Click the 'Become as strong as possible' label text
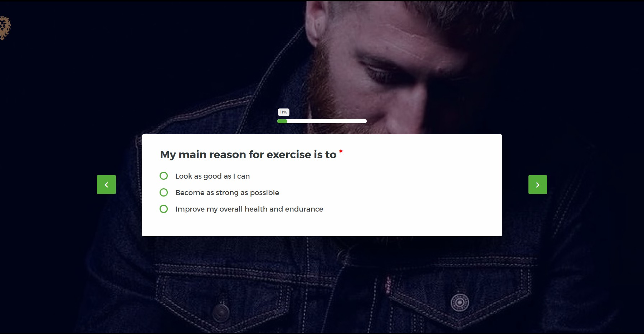The image size is (644, 334). pyautogui.click(x=227, y=193)
